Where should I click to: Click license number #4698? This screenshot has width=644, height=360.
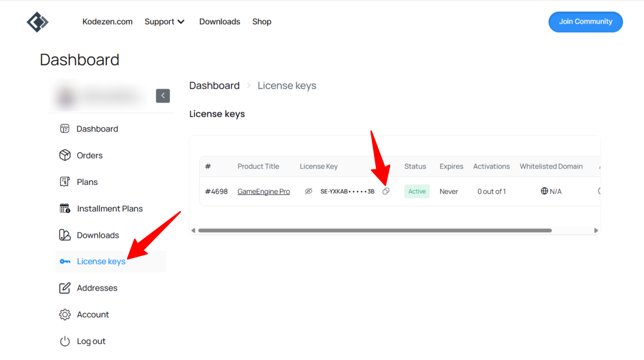pyautogui.click(x=216, y=191)
